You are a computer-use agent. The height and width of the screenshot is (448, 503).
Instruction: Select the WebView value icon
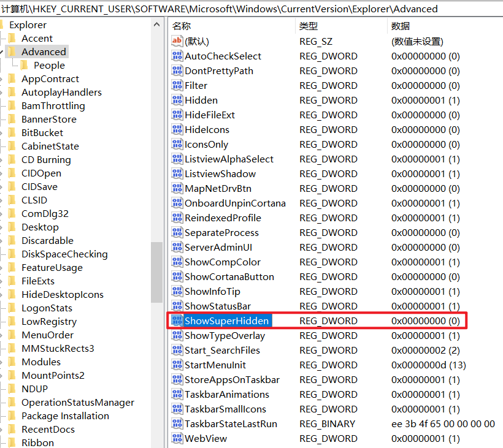pyautogui.click(x=177, y=438)
